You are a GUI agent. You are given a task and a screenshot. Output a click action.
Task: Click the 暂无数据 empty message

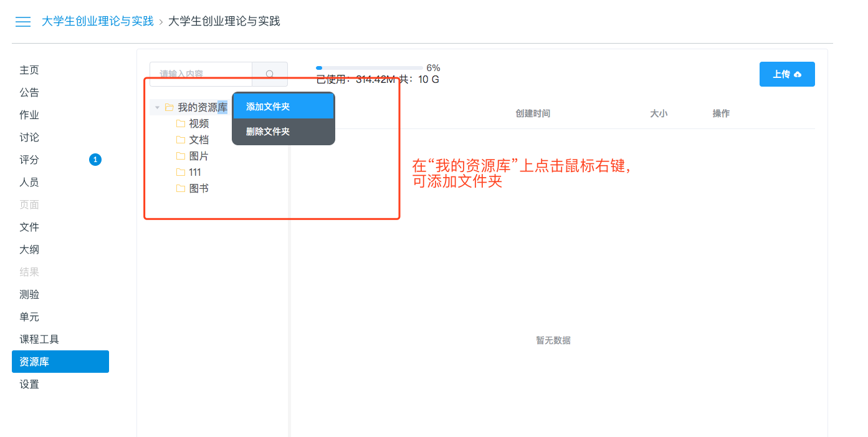(553, 340)
